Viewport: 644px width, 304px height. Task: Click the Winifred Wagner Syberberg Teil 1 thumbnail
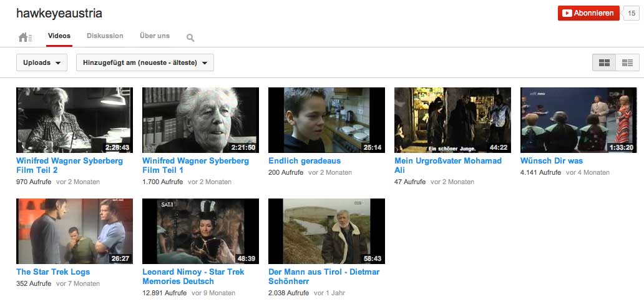200,120
